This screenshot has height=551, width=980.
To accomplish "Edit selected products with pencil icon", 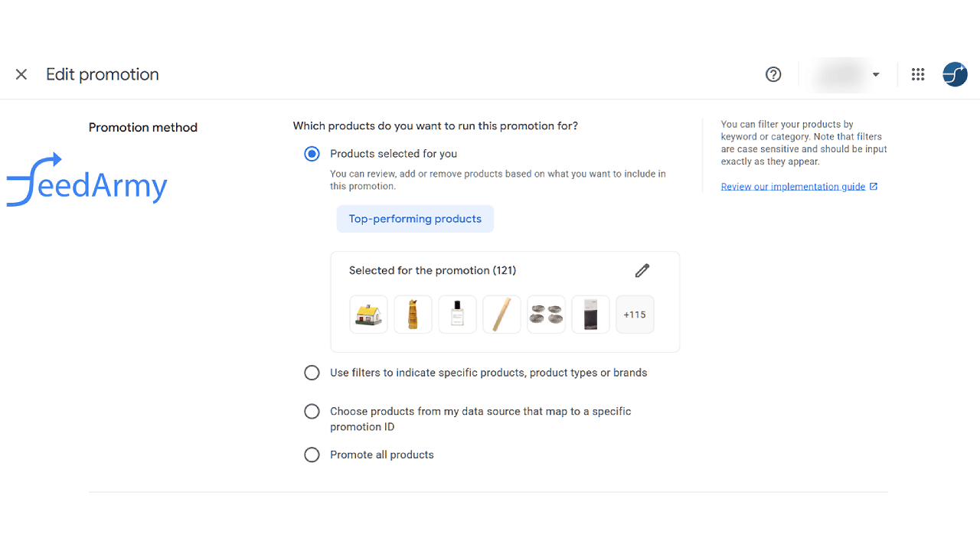I will [642, 270].
